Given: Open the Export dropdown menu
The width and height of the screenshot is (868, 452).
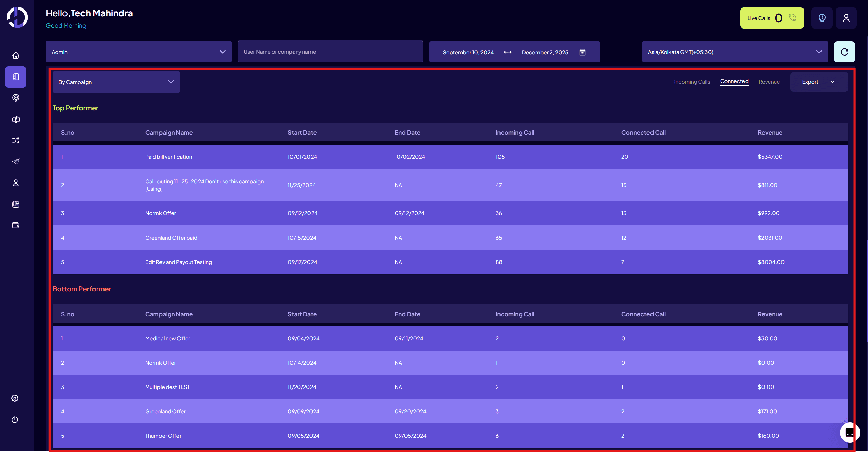Looking at the screenshot, I should (818, 82).
